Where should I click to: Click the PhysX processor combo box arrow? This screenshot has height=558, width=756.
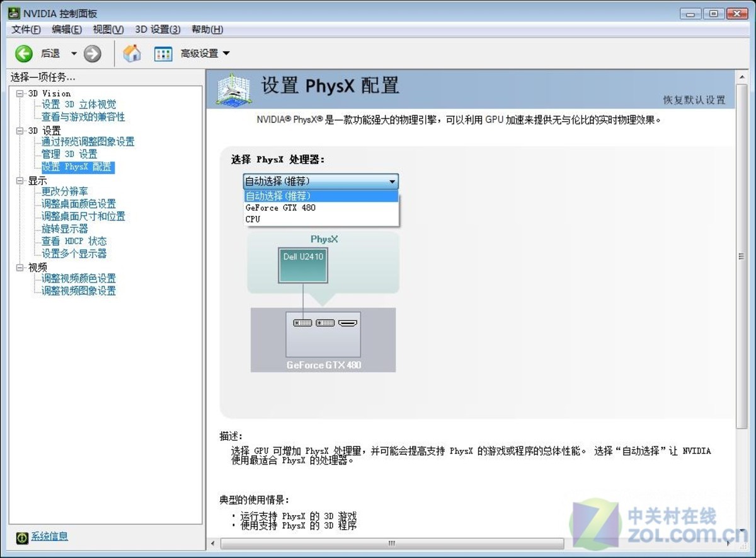[392, 182]
